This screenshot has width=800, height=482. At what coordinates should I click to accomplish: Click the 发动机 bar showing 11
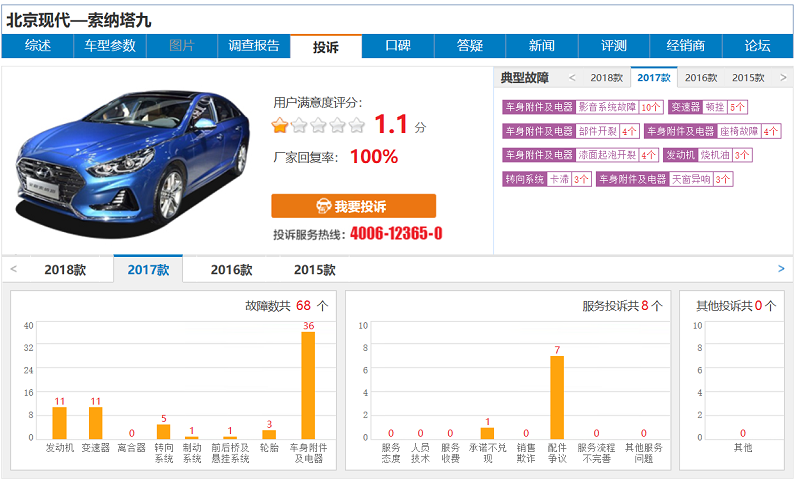(x=60, y=423)
